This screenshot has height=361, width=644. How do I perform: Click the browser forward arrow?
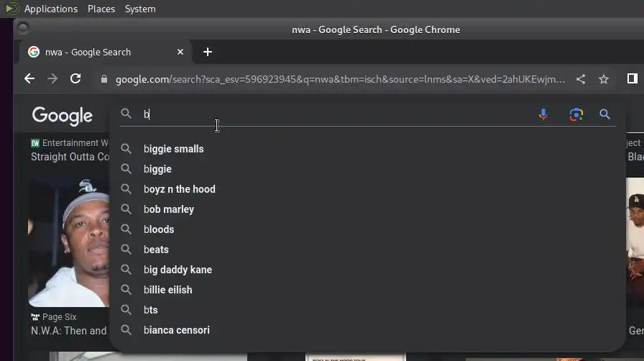coord(52,78)
